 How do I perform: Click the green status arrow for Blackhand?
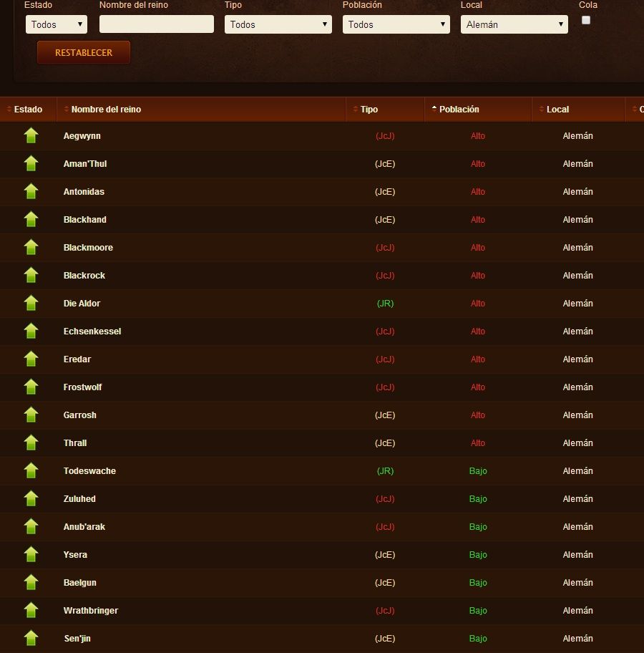(31, 220)
